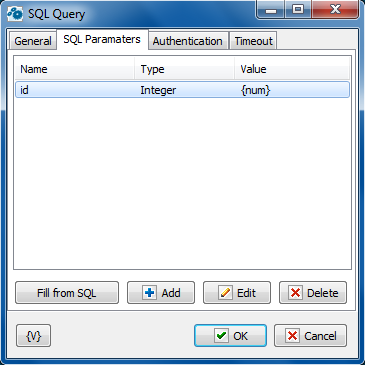Maximize the SQL Query window
This screenshot has height=365, width=365.
[298, 10]
